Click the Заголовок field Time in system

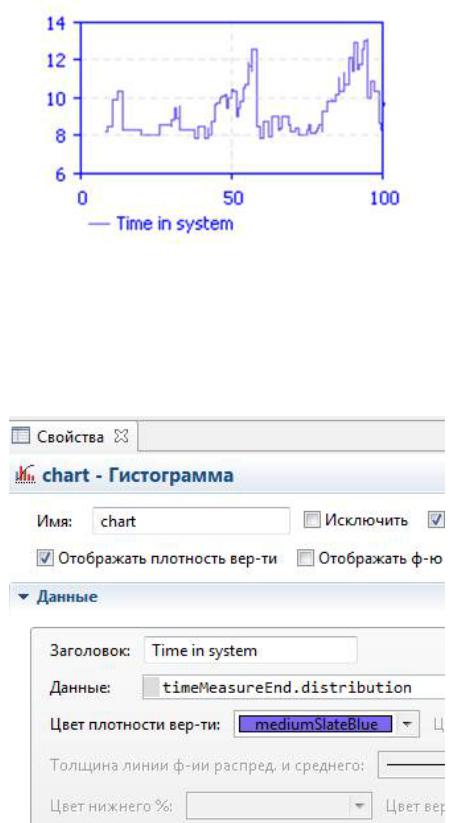tap(250, 651)
